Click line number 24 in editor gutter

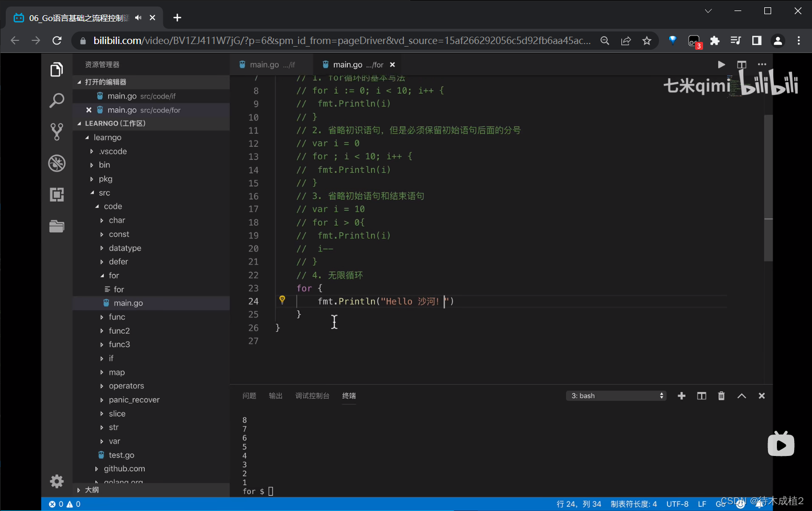[254, 301]
